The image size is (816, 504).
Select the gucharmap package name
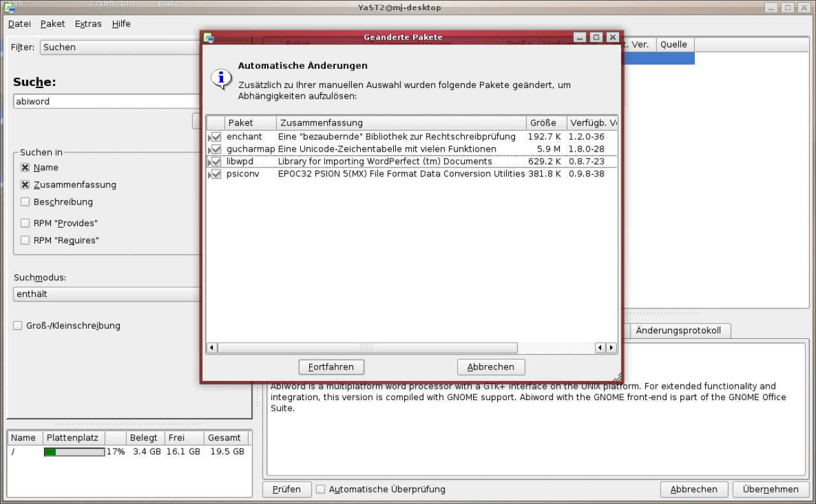[x=251, y=149]
